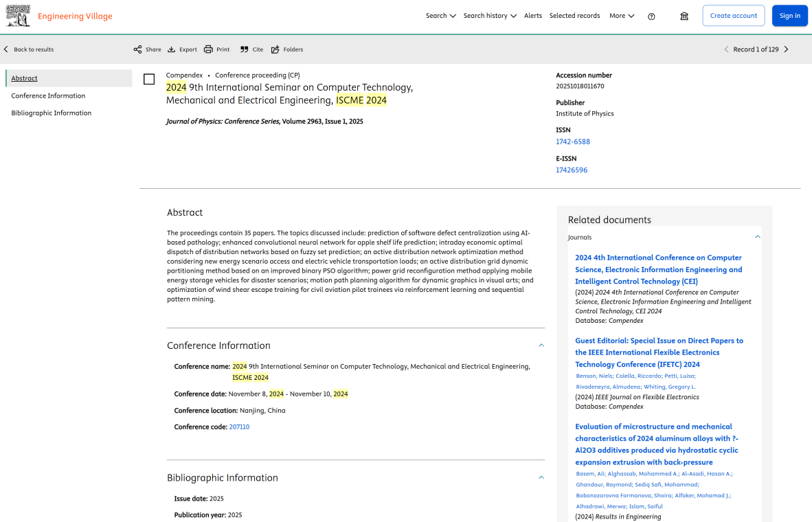Open the More dropdown menu
This screenshot has height=522, width=812.
click(x=622, y=16)
